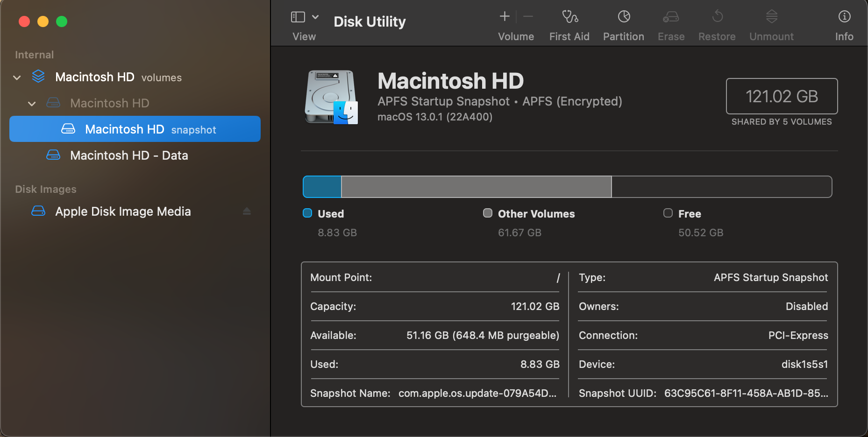This screenshot has height=437, width=868.
Task: Click the blue Used legend swatch
Action: [x=307, y=213]
